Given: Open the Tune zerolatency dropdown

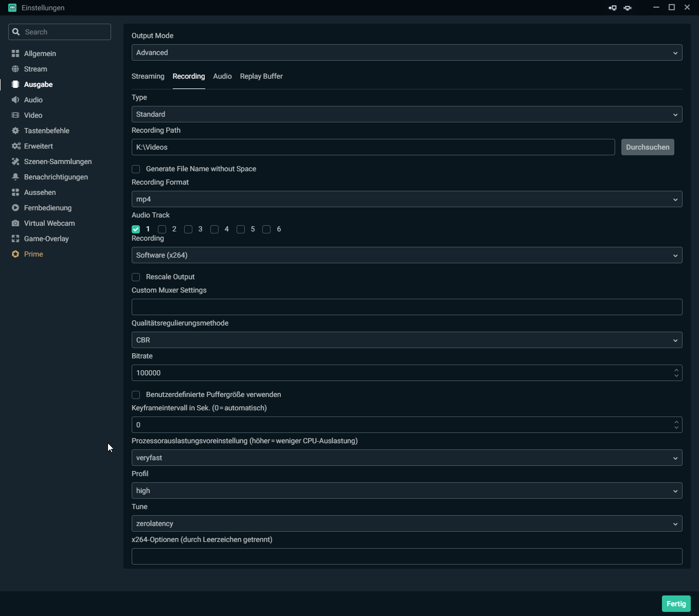Looking at the screenshot, I should pos(406,523).
